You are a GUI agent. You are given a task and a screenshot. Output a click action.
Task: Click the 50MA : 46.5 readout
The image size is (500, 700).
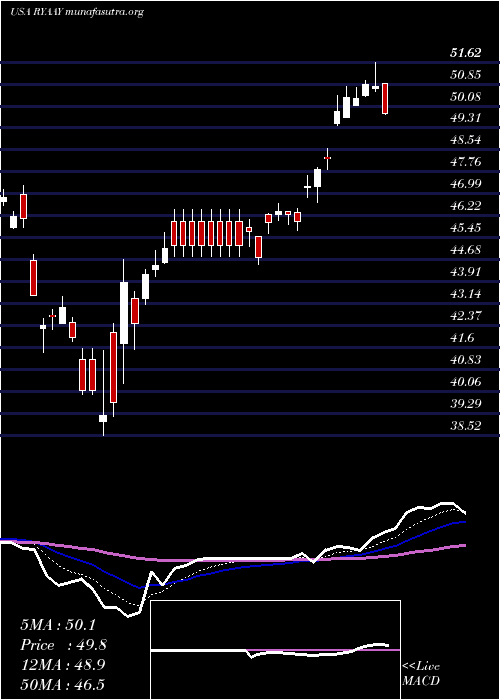coord(63,684)
